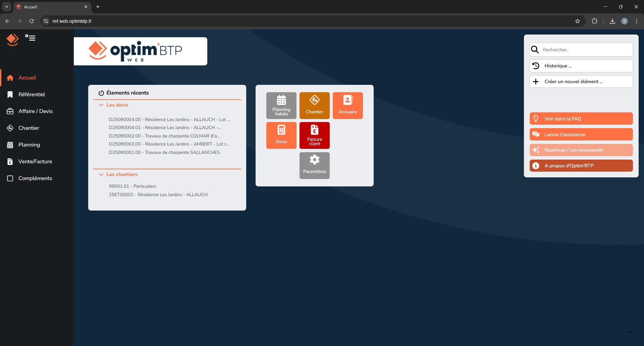Collapse the Les devis section
The height and width of the screenshot is (346, 644).
(101, 105)
